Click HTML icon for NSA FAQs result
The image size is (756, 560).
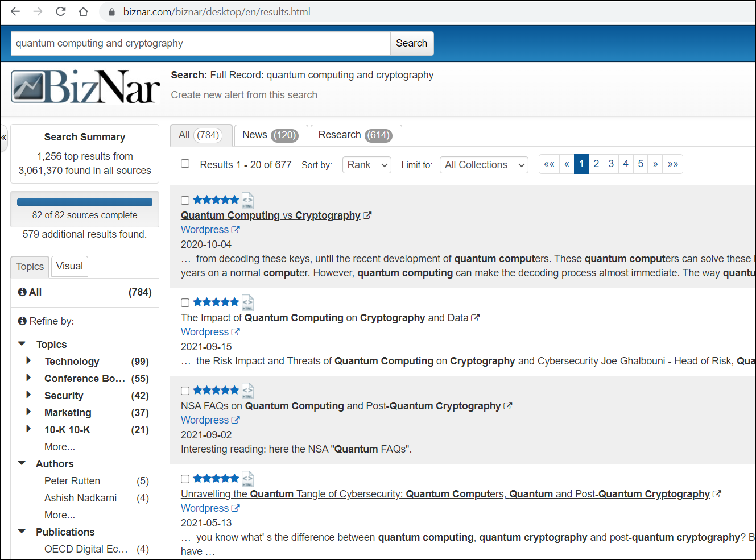click(x=247, y=391)
